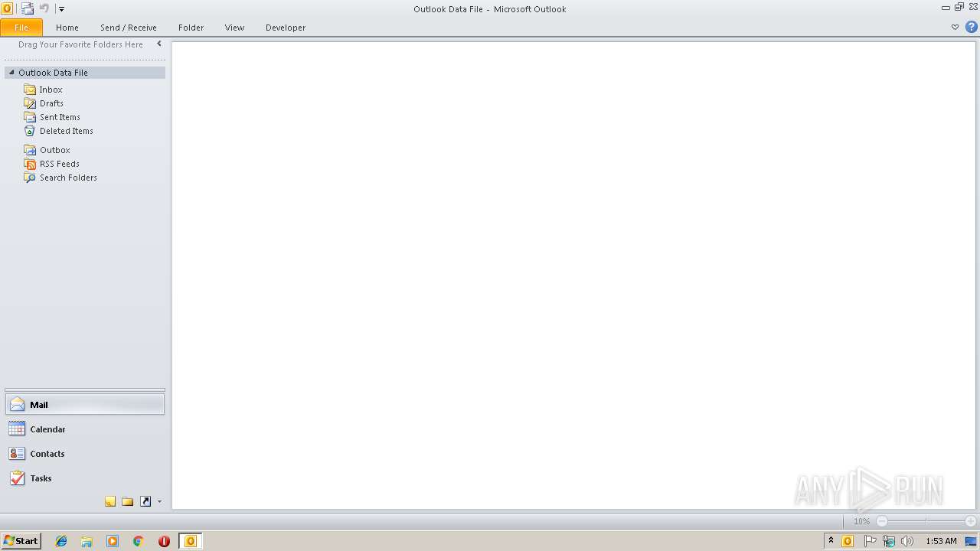Click the navigation pane splitter handle above Mail
Screen dimensions: 980x551
click(x=85, y=390)
